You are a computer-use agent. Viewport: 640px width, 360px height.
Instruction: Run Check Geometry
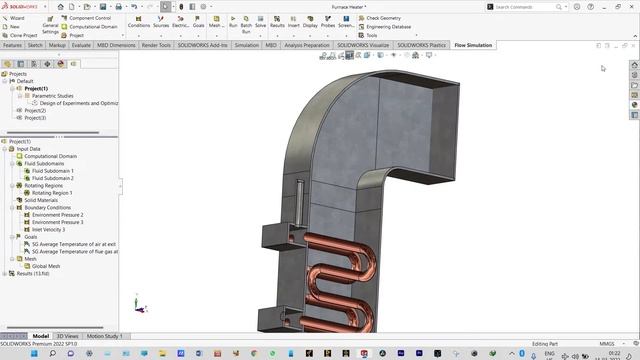[380, 18]
